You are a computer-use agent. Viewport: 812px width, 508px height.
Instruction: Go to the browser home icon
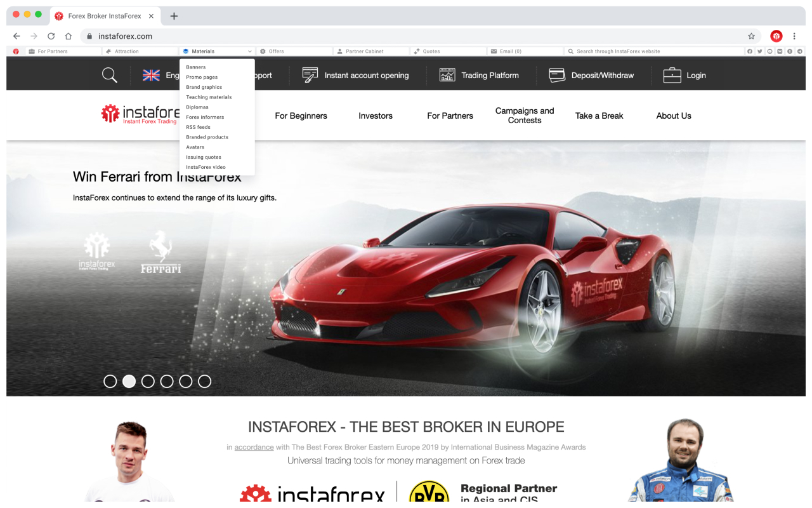[69, 36]
